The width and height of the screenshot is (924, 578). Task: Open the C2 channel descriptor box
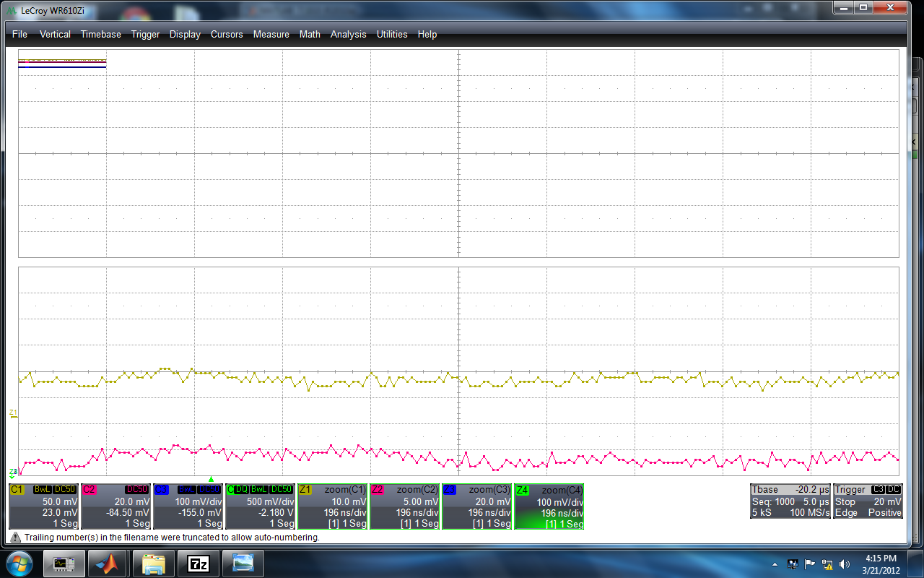[116, 506]
